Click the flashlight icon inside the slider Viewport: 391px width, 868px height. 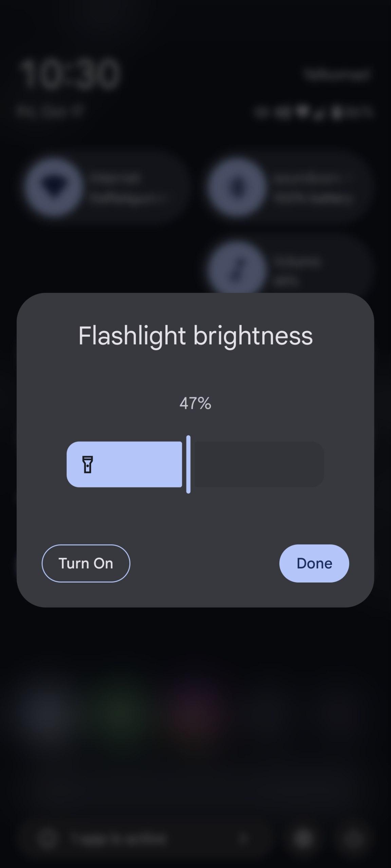(88, 464)
